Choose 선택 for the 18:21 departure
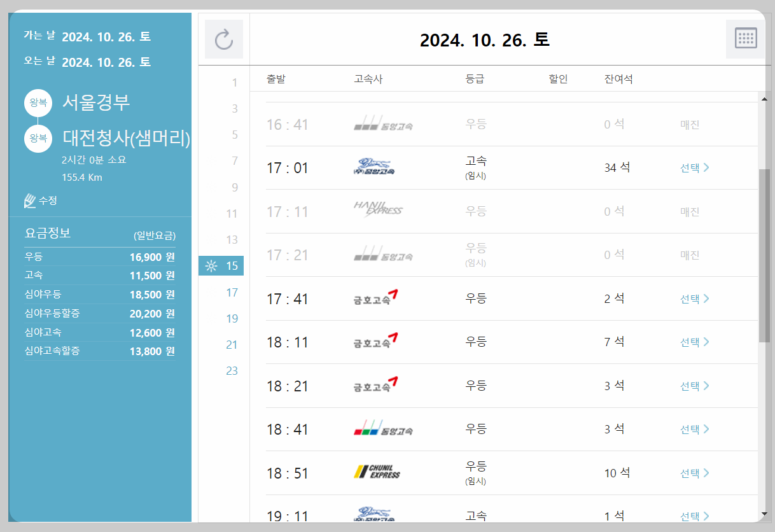Image resolution: width=775 pixels, height=532 pixels. click(x=695, y=386)
